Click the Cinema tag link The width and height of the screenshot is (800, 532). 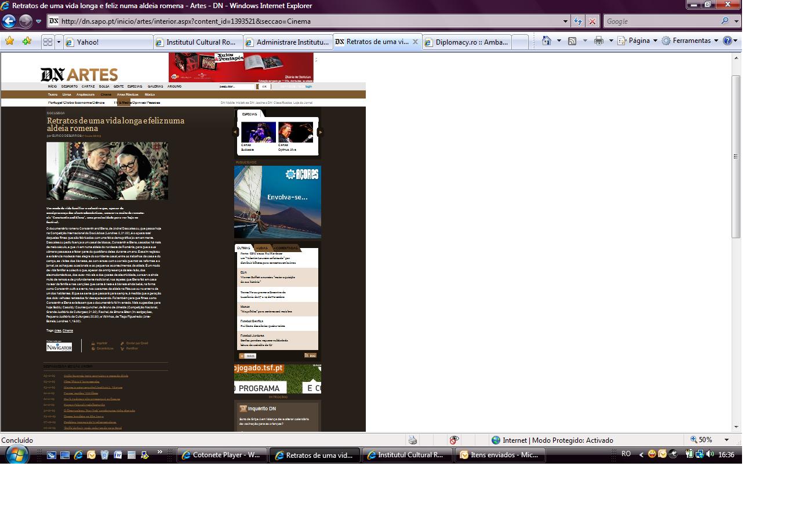click(x=68, y=330)
